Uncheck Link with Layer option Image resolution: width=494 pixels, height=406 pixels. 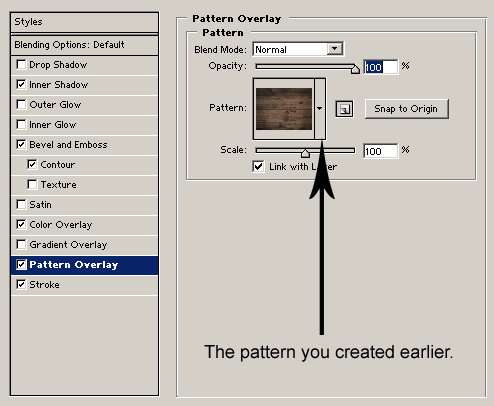pyautogui.click(x=258, y=166)
